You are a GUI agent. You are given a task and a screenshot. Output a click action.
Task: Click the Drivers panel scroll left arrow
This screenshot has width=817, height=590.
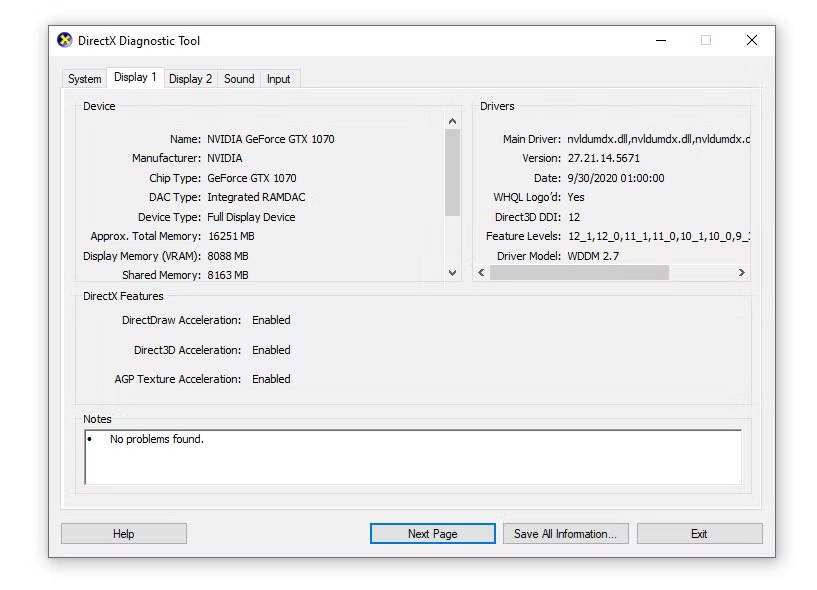click(x=481, y=273)
